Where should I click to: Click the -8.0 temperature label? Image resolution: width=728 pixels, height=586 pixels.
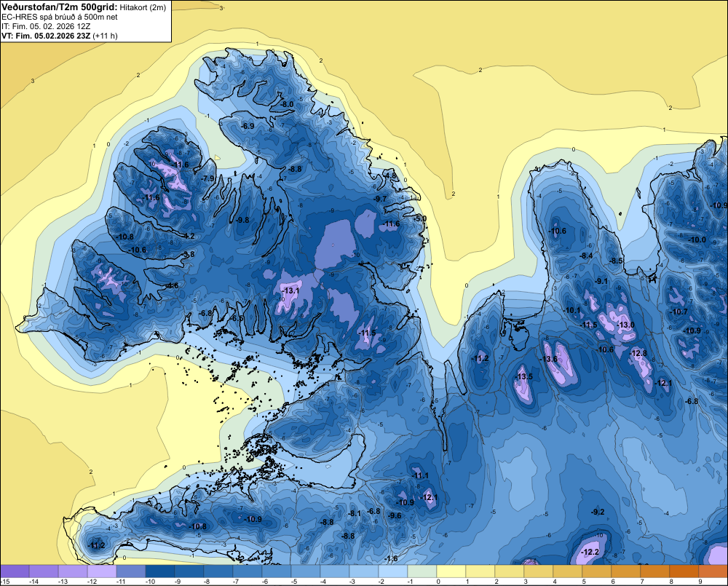(287, 105)
